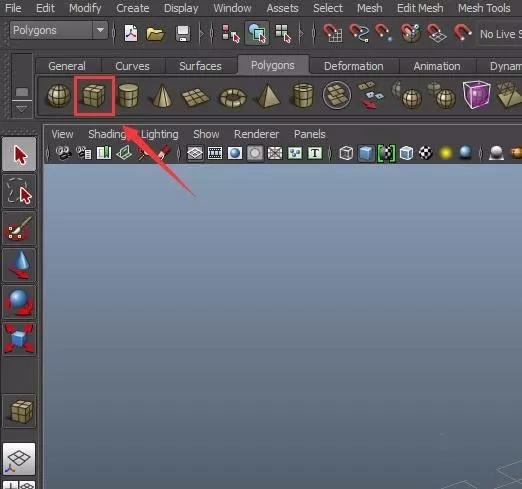Select by component type mode icon
The height and width of the screenshot is (489, 522).
click(x=283, y=34)
